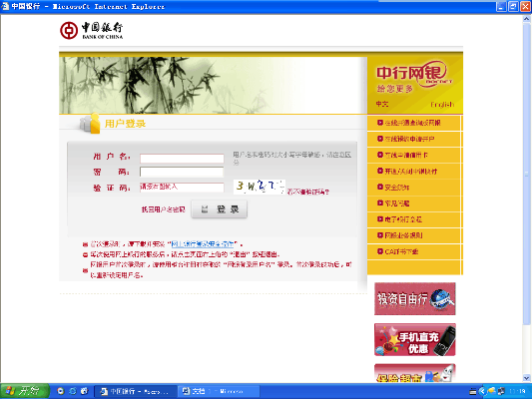This screenshot has width=532, height=399.
Task: Click the captcha image showing 3W2T
Action: pyautogui.click(x=260, y=187)
